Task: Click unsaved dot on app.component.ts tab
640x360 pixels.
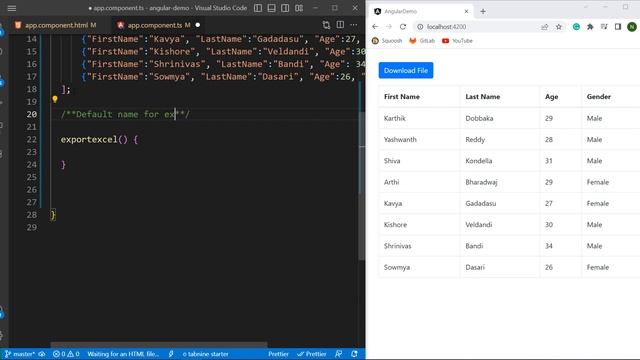Action: pyautogui.click(x=198, y=25)
